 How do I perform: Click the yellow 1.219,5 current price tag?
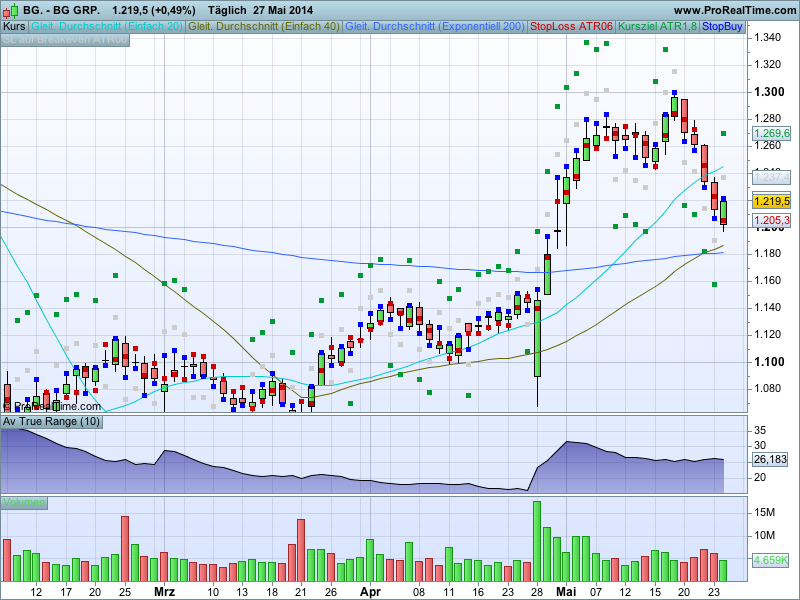[x=771, y=201]
